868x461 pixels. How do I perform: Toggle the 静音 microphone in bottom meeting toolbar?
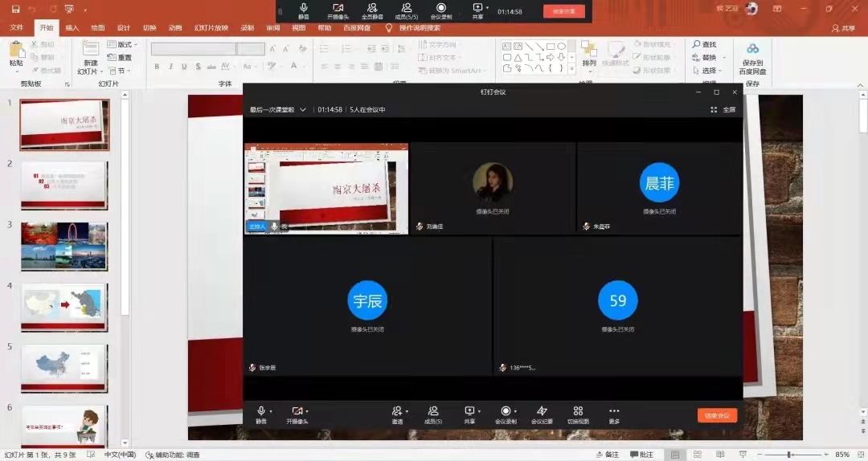(x=260, y=411)
